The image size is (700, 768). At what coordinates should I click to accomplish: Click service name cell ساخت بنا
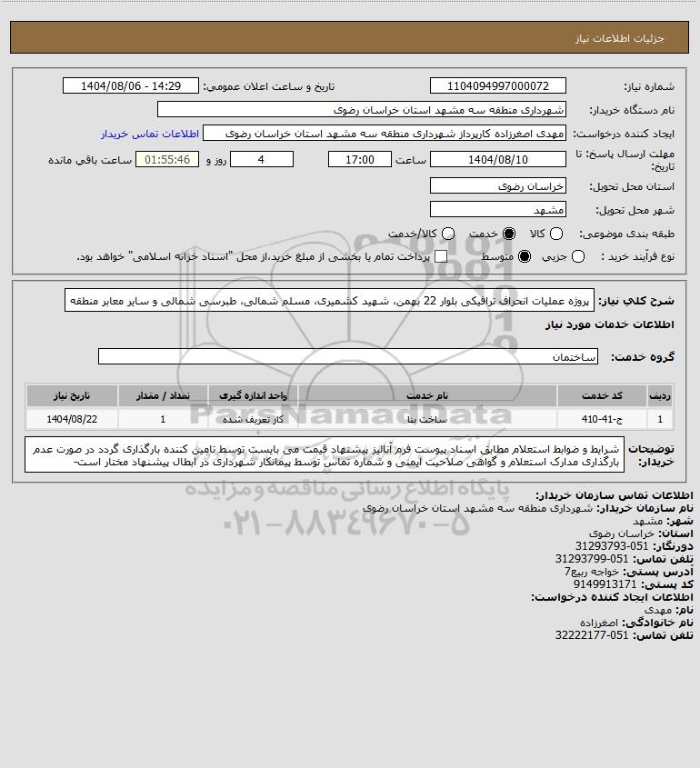(x=427, y=419)
